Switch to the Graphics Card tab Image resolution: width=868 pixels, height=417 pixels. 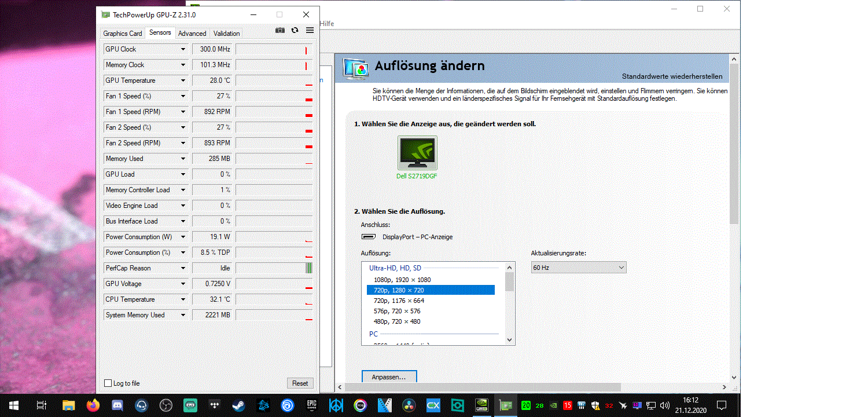(x=123, y=34)
